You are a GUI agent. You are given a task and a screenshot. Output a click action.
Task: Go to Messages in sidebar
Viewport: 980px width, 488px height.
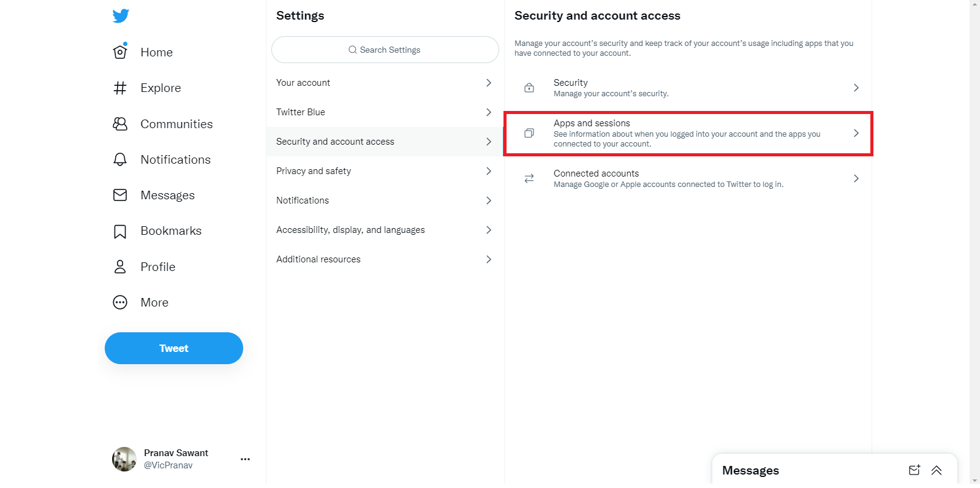[x=167, y=195]
